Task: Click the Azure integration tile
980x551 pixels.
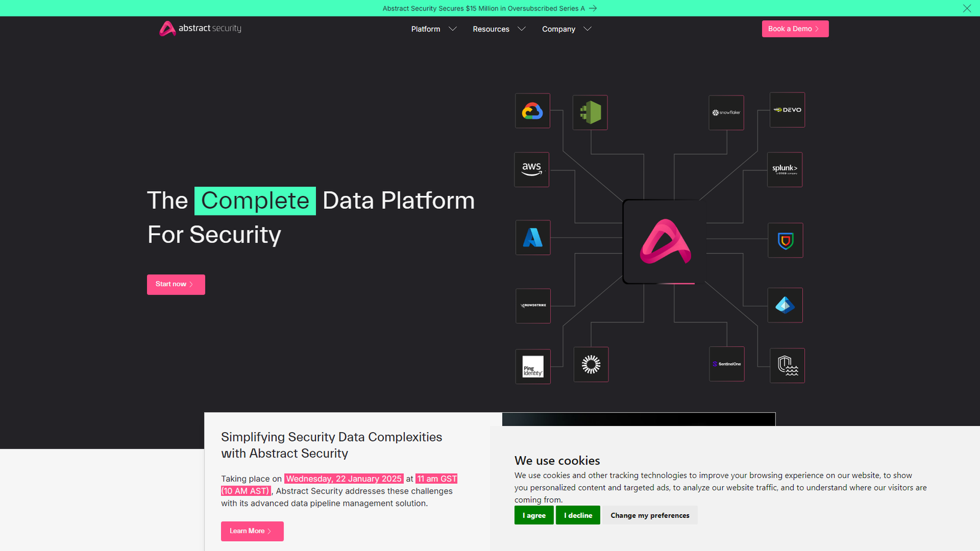Action: pos(533,238)
